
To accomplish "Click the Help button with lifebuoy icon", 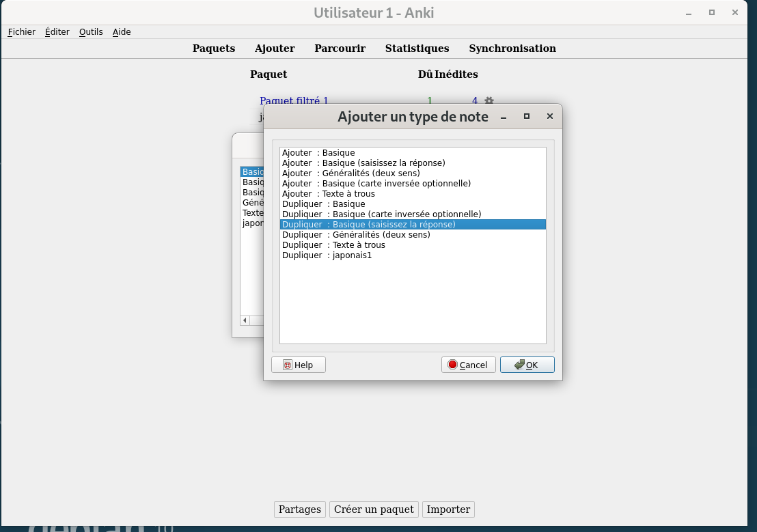I will (299, 365).
